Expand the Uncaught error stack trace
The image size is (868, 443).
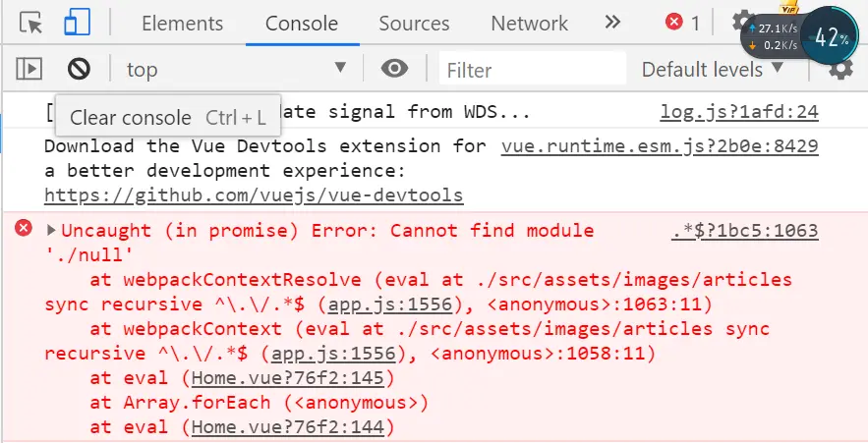point(51,231)
